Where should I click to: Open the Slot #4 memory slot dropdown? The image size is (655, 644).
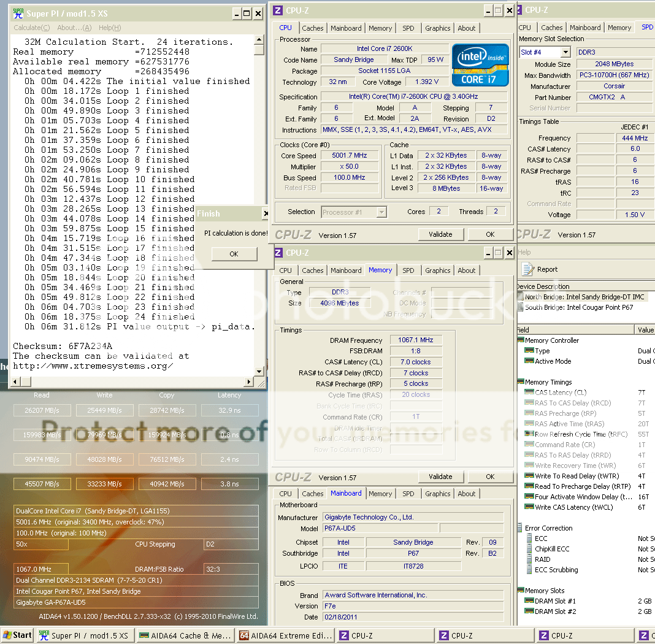coord(564,53)
